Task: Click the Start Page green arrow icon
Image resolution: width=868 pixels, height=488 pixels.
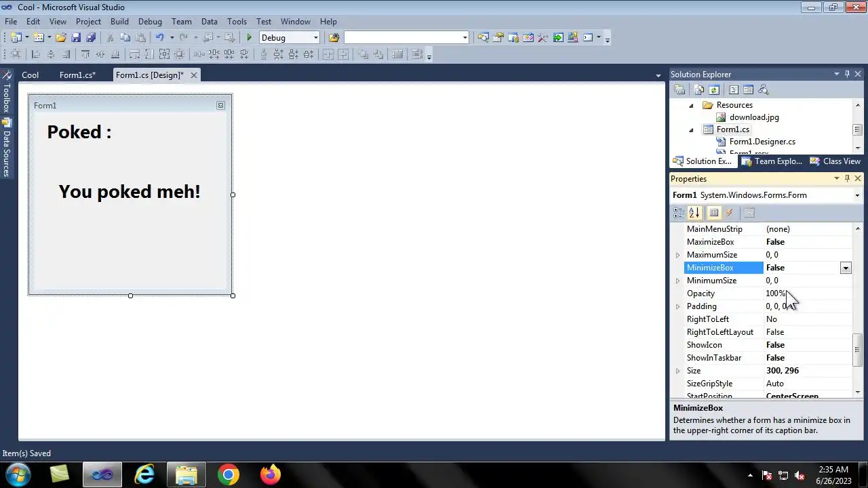Action: (558, 38)
